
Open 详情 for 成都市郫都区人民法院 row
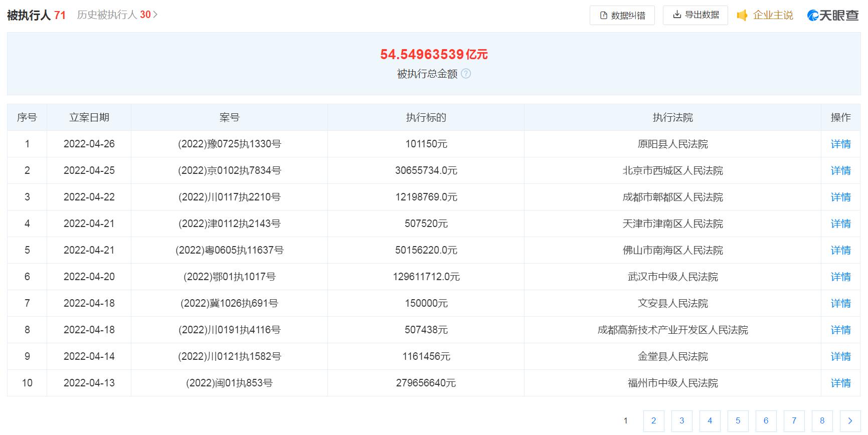pos(841,197)
